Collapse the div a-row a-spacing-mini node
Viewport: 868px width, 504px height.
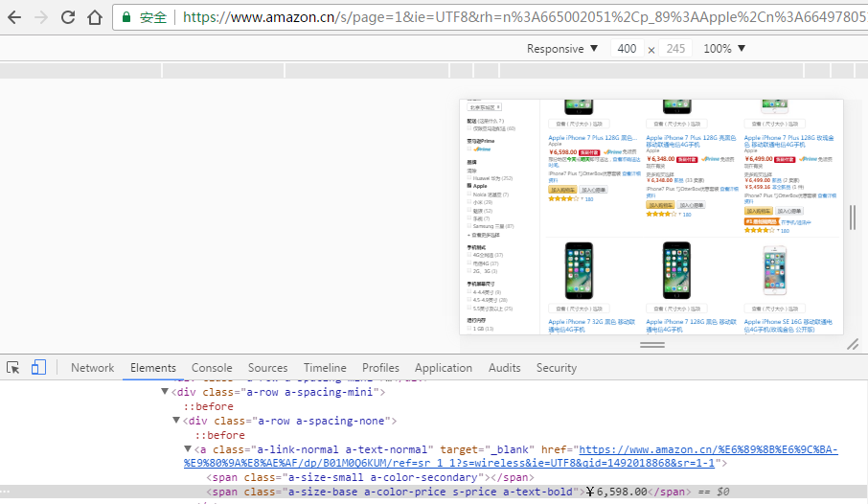[165, 392]
